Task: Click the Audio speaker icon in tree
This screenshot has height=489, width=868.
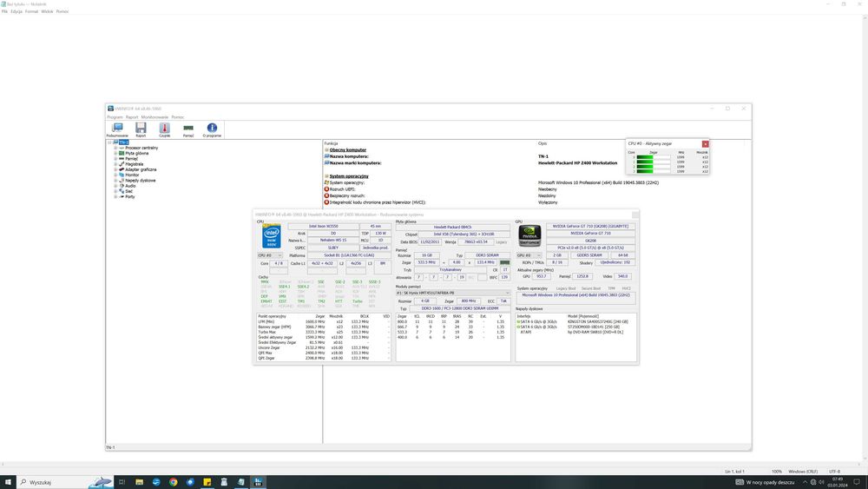Action: [122, 186]
